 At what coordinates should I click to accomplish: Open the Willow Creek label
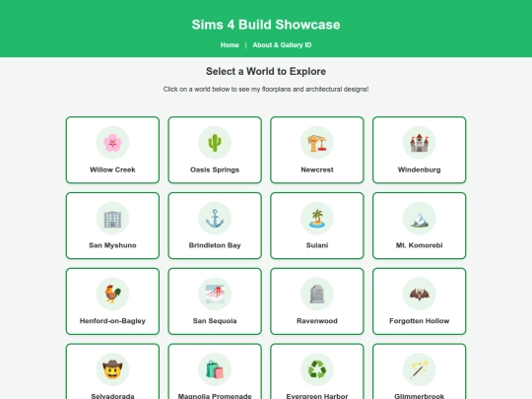tap(112, 169)
